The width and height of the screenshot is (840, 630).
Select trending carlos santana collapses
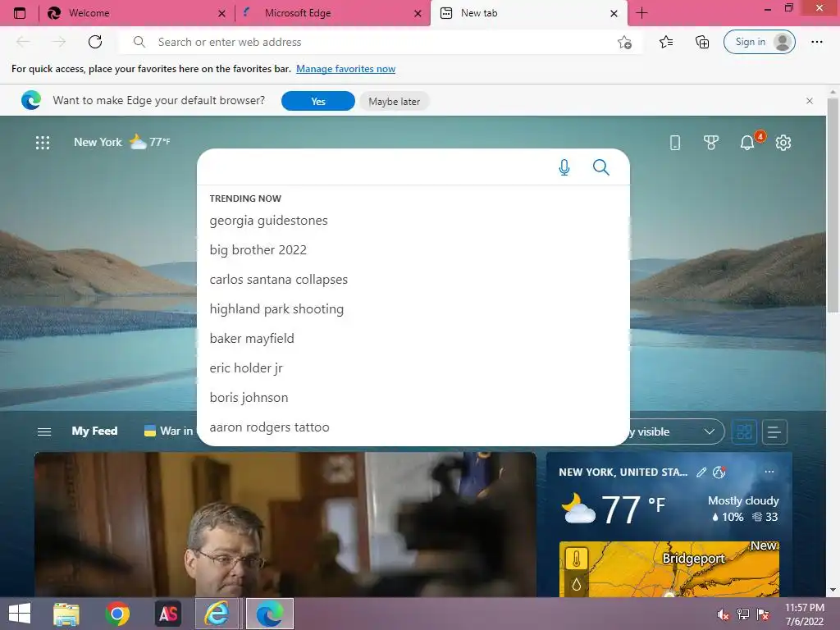tap(278, 280)
